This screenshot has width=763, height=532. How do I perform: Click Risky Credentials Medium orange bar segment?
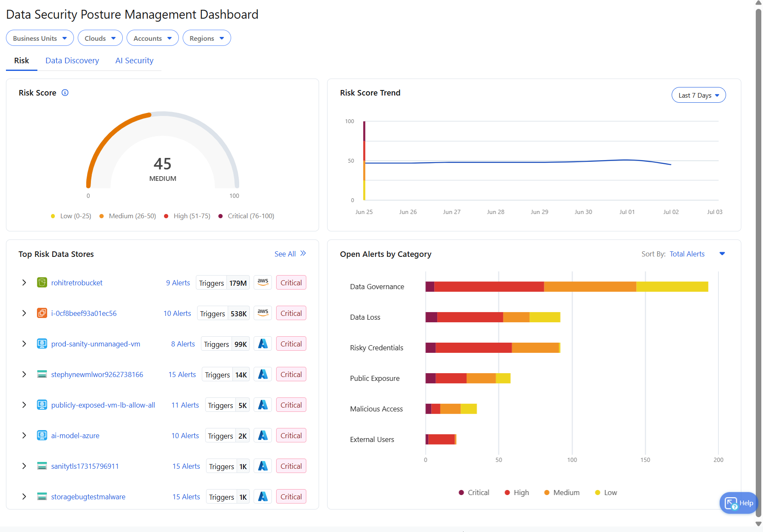pos(535,348)
